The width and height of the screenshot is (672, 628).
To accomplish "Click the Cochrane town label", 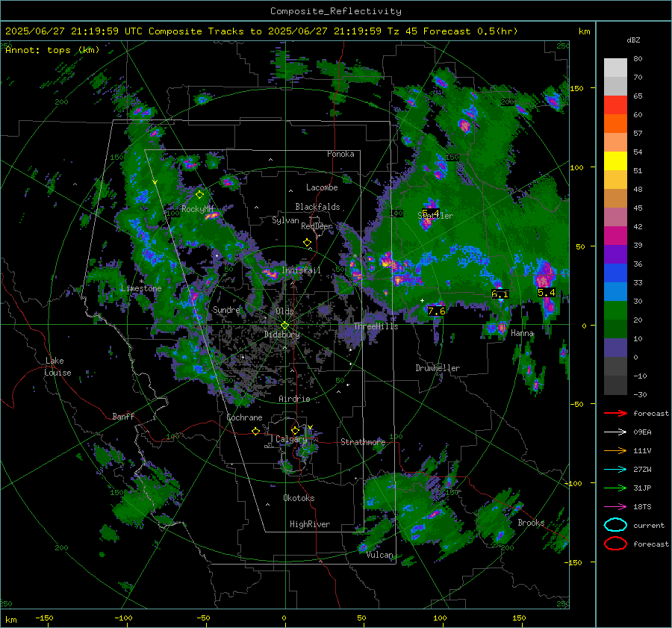I will pyautogui.click(x=244, y=417).
